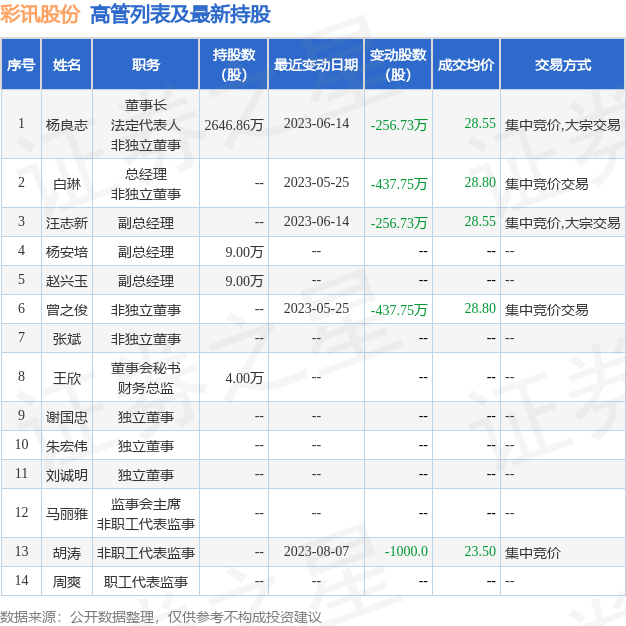Click the name 朱宏伟
The height and width of the screenshot is (626, 626).
(67, 446)
